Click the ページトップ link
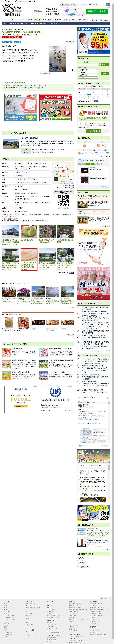The image size is (114, 644). [x=106, y=598]
